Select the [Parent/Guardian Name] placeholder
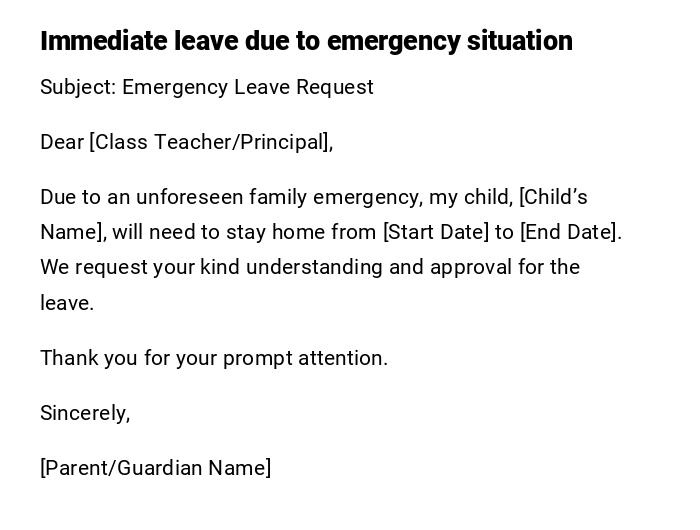 155,468
